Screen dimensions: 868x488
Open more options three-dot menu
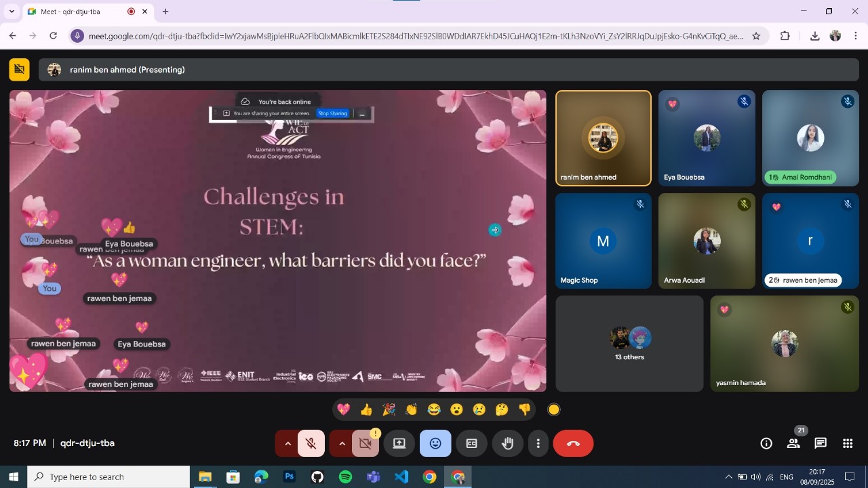click(x=538, y=444)
